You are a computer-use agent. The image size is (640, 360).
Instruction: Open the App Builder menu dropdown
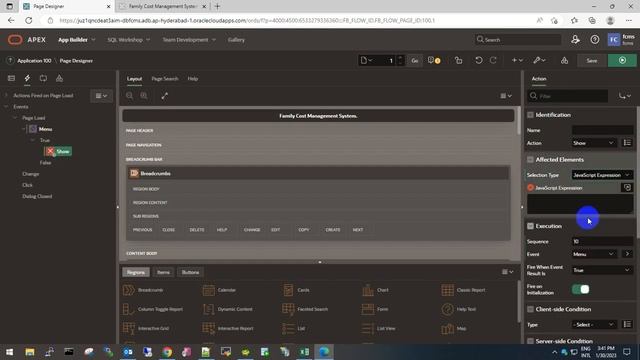tap(77, 40)
